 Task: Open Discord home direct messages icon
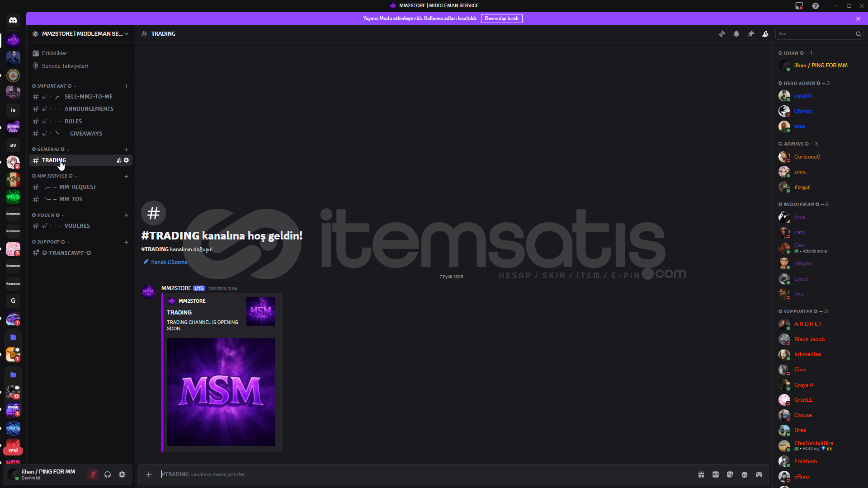coord(13,20)
